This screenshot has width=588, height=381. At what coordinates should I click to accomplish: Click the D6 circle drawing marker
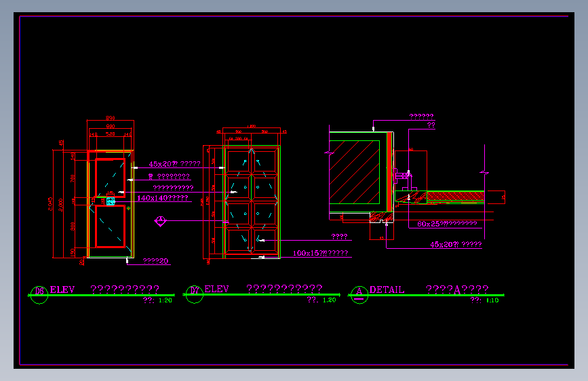(x=39, y=295)
